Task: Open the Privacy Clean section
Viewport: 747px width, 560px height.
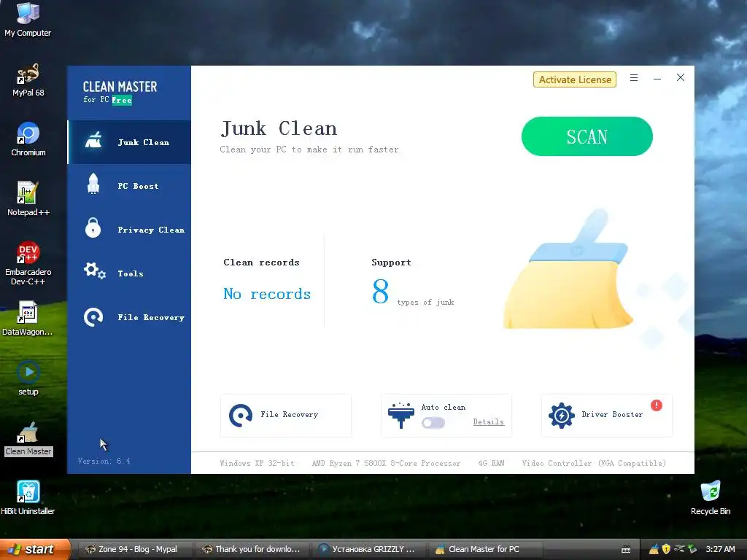Action: 129,230
